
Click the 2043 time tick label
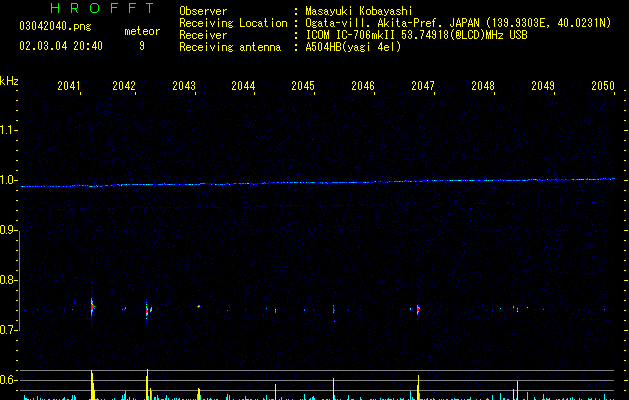(x=184, y=86)
